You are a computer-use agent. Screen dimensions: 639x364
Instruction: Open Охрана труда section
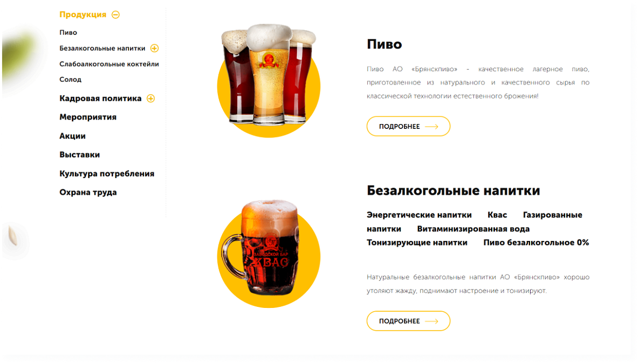[88, 193]
